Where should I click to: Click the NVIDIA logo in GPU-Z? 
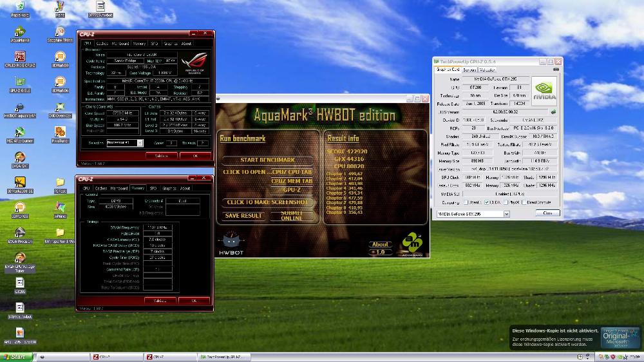544,90
